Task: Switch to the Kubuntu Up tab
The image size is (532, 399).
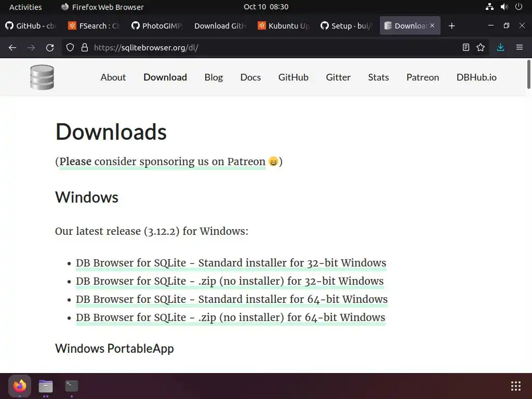Action: click(284, 26)
